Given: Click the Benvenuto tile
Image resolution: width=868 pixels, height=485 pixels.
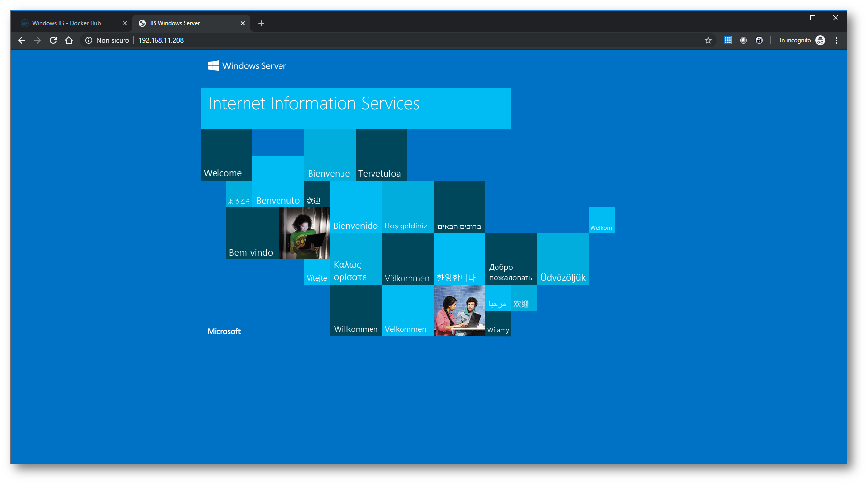Looking at the screenshot, I should pyautogui.click(x=278, y=181).
